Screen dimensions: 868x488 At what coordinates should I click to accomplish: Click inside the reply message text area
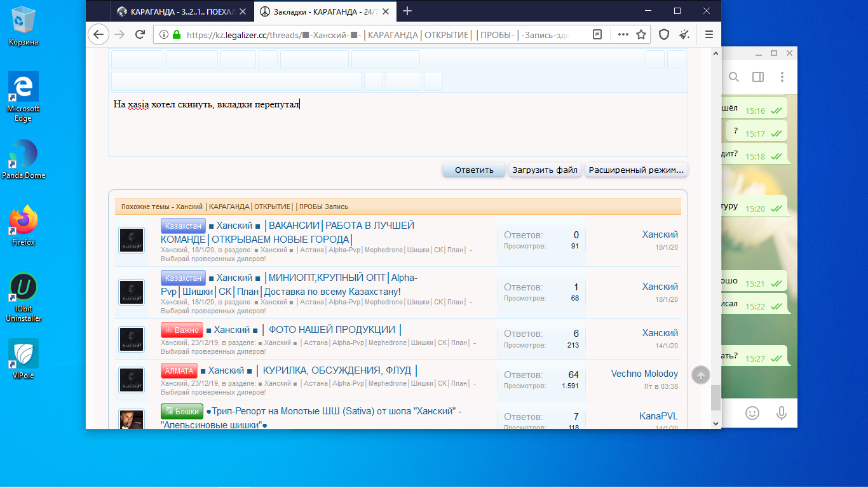398,127
